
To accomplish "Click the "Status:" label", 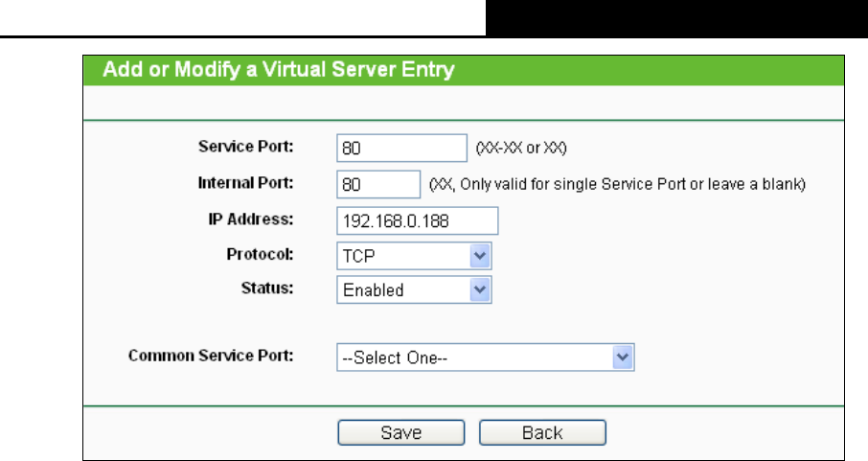I will [267, 288].
